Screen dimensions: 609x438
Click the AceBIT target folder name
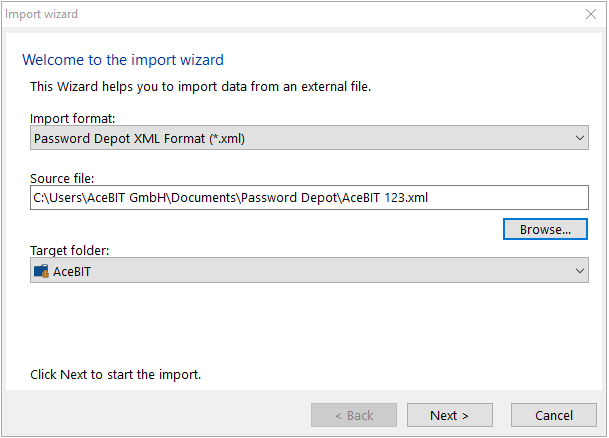(72, 271)
